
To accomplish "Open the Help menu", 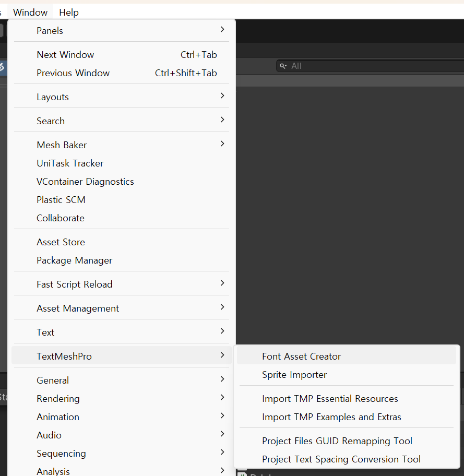I will [69, 13].
